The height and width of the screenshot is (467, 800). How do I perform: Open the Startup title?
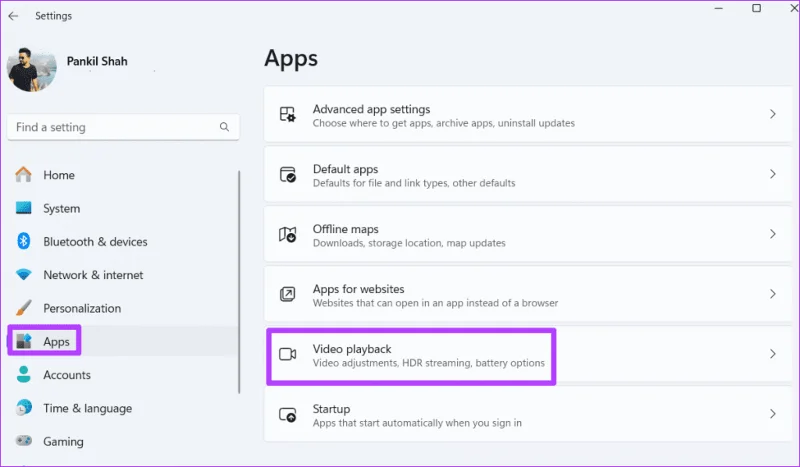pos(332,409)
